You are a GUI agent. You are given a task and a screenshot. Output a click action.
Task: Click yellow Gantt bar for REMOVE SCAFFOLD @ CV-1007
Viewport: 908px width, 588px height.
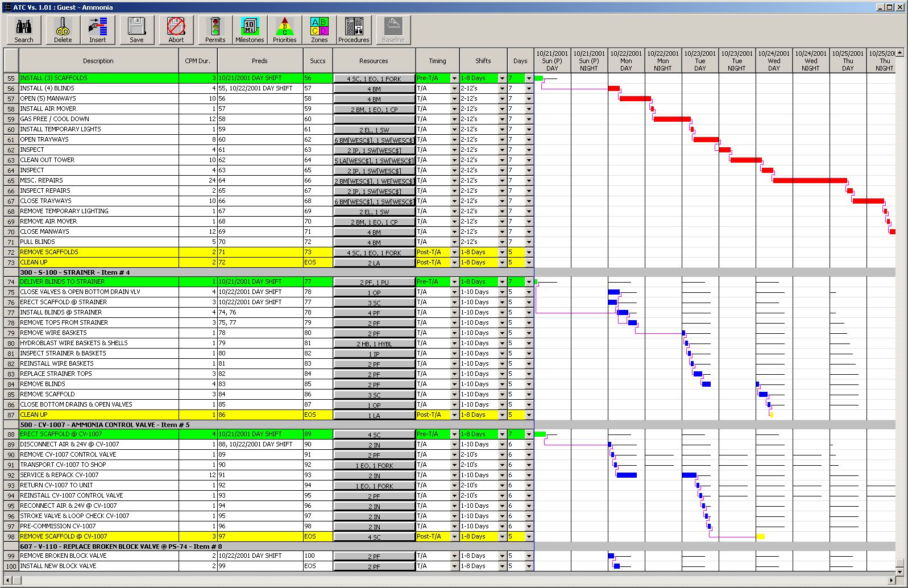pos(760,536)
